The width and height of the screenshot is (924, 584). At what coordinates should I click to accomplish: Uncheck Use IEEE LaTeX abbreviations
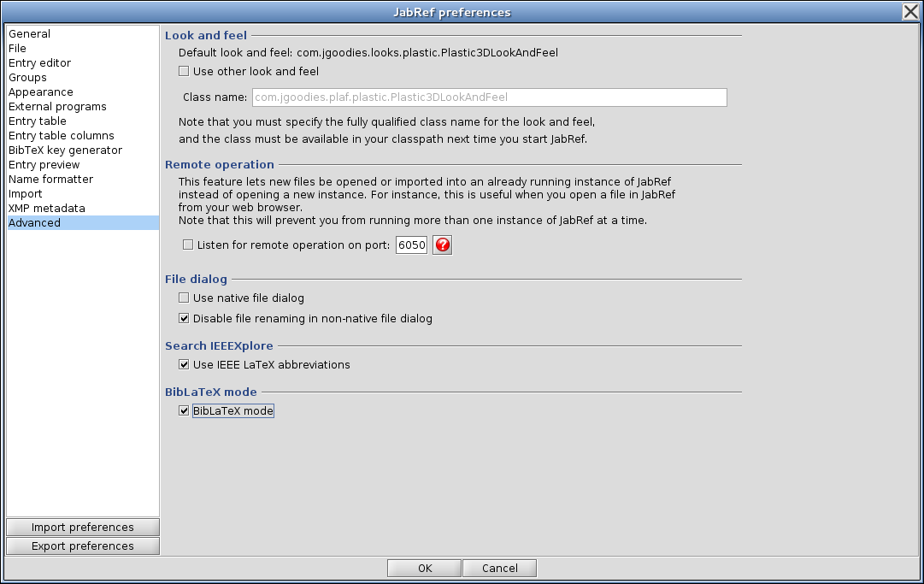(x=184, y=365)
